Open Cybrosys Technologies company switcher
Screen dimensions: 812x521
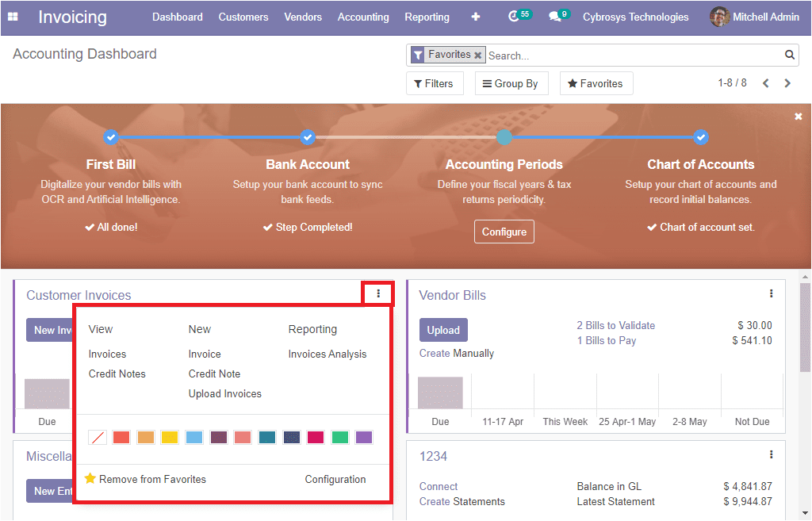pos(635,17)
